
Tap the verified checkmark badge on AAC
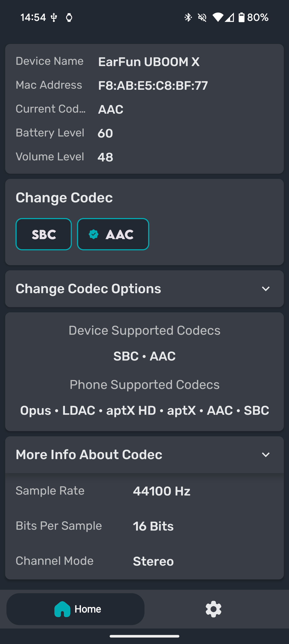(94, 234)
